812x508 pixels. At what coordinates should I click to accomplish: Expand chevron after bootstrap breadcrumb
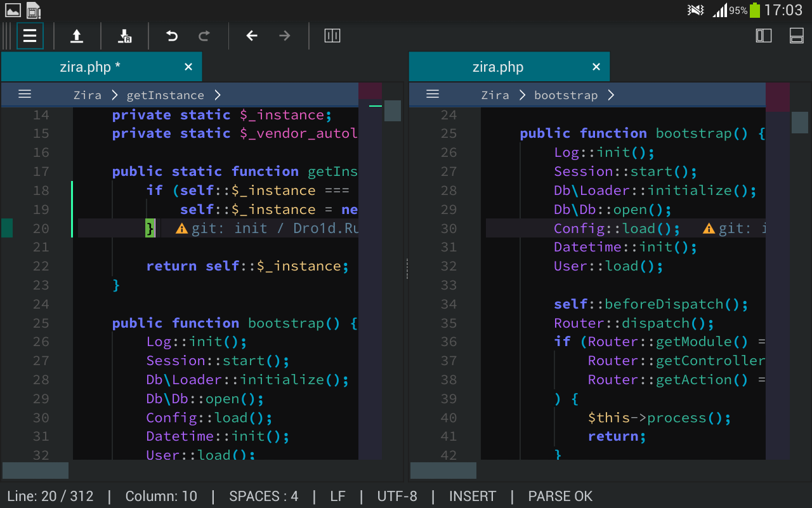pyautogui.click(x=611, y=95)
